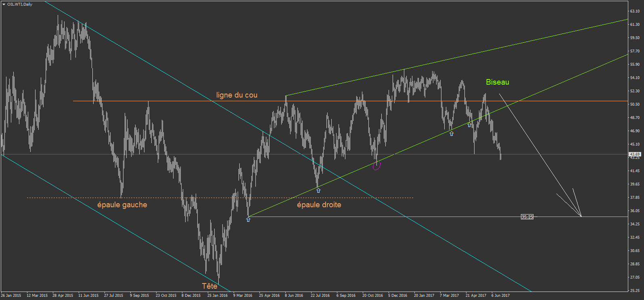Click the 8 Dec 2015 date label
The height and width of the screenshot is (300, 644).
(191, 296)
